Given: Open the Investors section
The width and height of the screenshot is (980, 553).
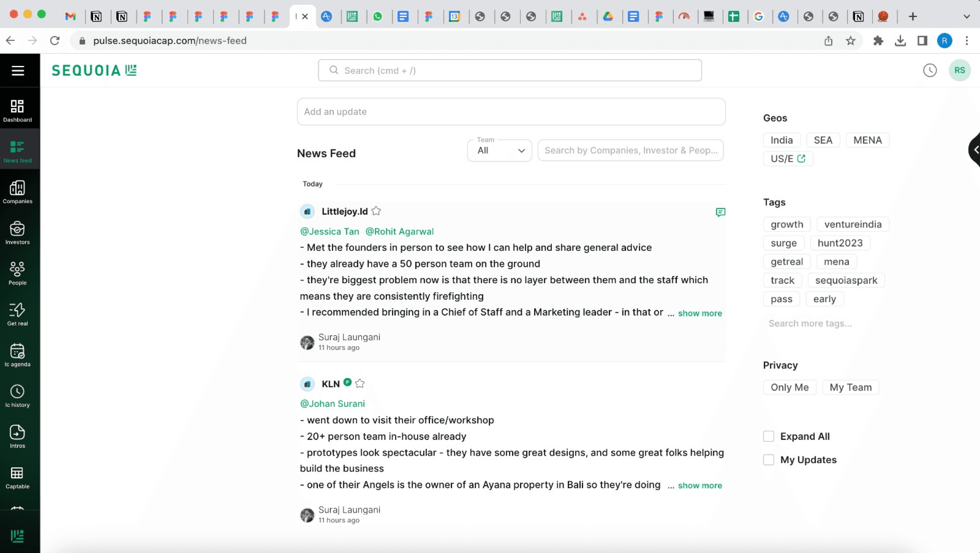Looking at the screenshot, I should 17,233.
